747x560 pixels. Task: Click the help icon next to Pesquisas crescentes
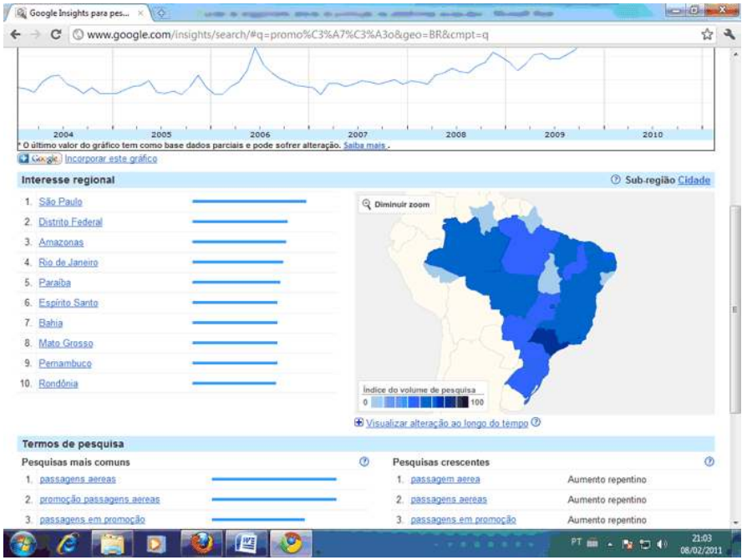pos(709,461)
